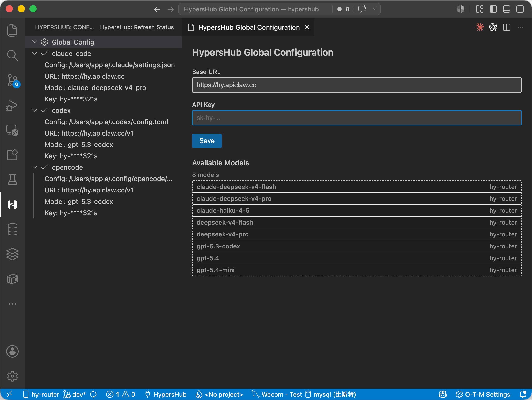Screen dimensions: 532x400
Task: Show additional views via activity bar ellipsis
Action: pyautogui.click(x=12, y=304)
